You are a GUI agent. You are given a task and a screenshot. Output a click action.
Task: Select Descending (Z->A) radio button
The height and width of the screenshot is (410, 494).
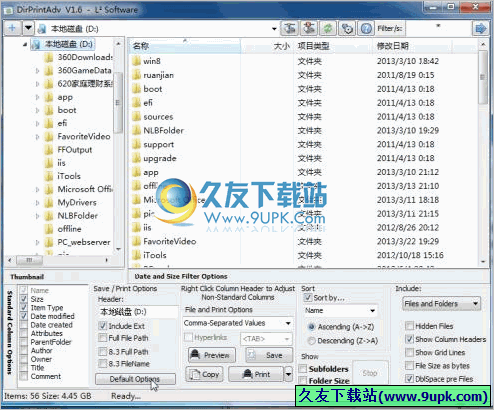(x=311, y=341)
